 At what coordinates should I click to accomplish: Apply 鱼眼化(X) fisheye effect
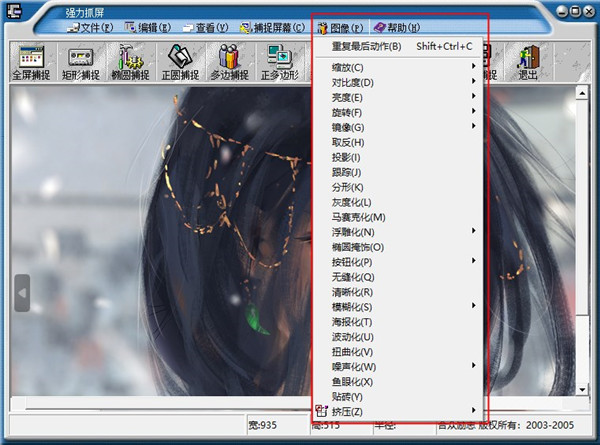[398, 381]
